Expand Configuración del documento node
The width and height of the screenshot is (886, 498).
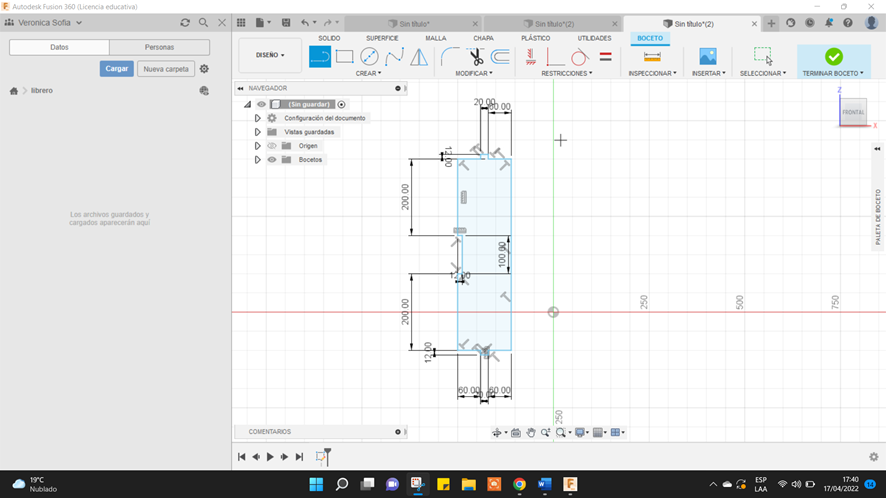(257, 118)
